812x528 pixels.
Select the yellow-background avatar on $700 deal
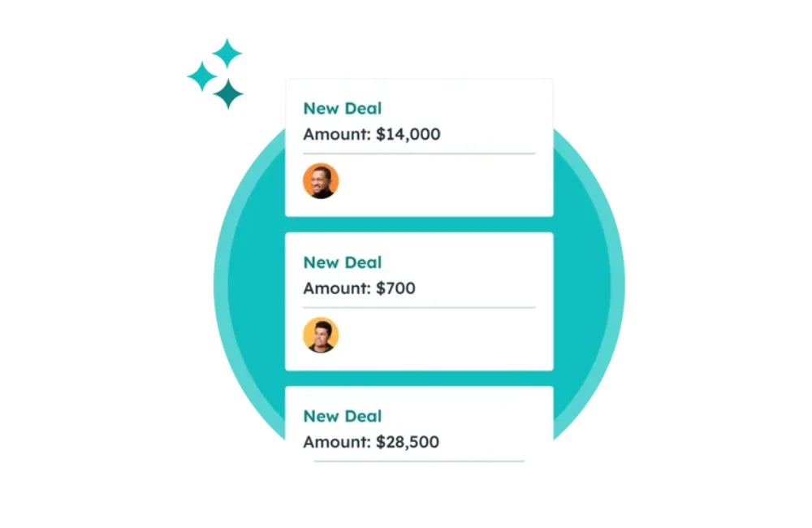(321, 335)
